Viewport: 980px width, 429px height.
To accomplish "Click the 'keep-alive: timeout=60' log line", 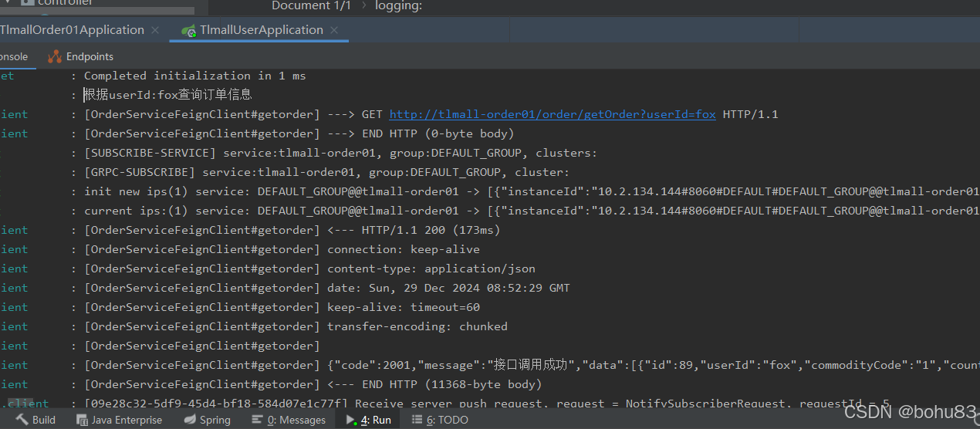I will coord(282,307).
